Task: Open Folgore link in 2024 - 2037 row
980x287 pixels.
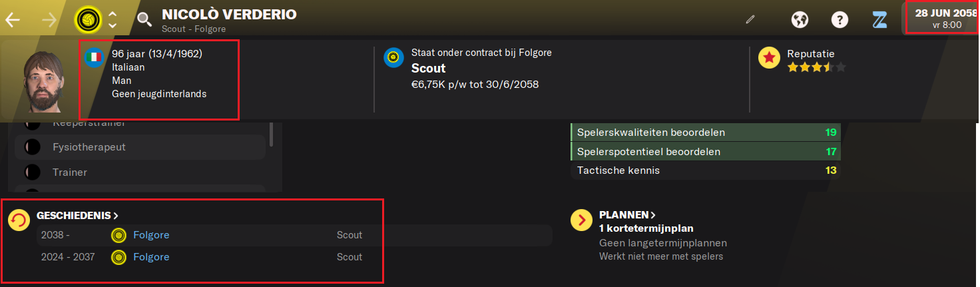Action: click(x=151, y=257)
